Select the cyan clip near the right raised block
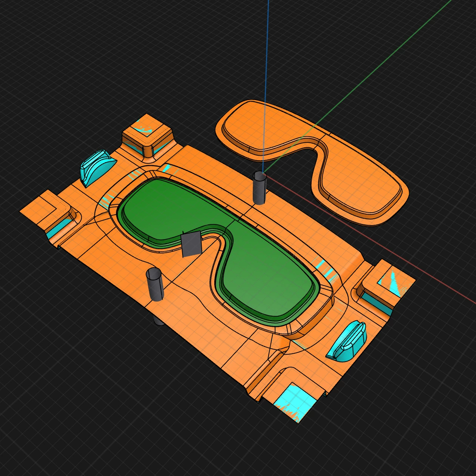The width and height of the screenshot is (476, 476). pos(346,342)
